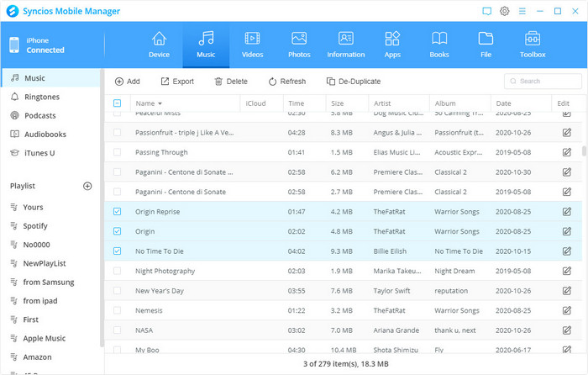Viewport: 588px width, 375px height.
Task: Uncheck the No Time To Die checkbox
Action: [x=117, y=251]
